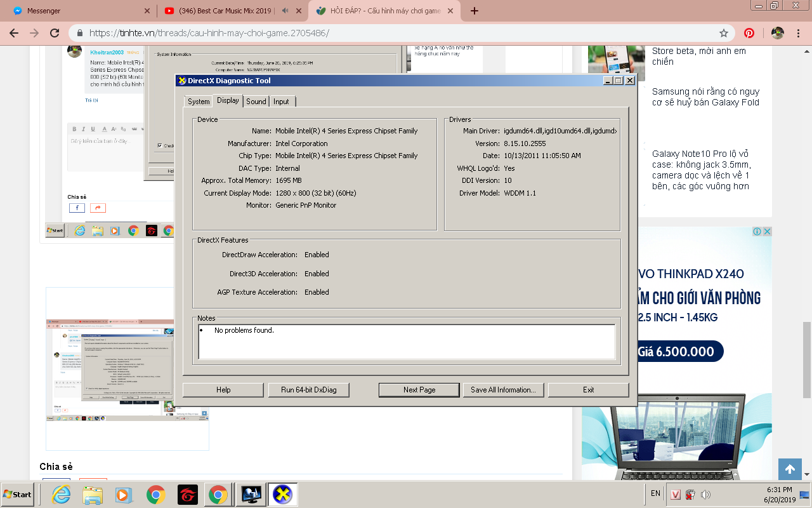Click the Intel Corporation manufacturer value
This screenshot has width=812, height=508.
[x=301, y=144]
